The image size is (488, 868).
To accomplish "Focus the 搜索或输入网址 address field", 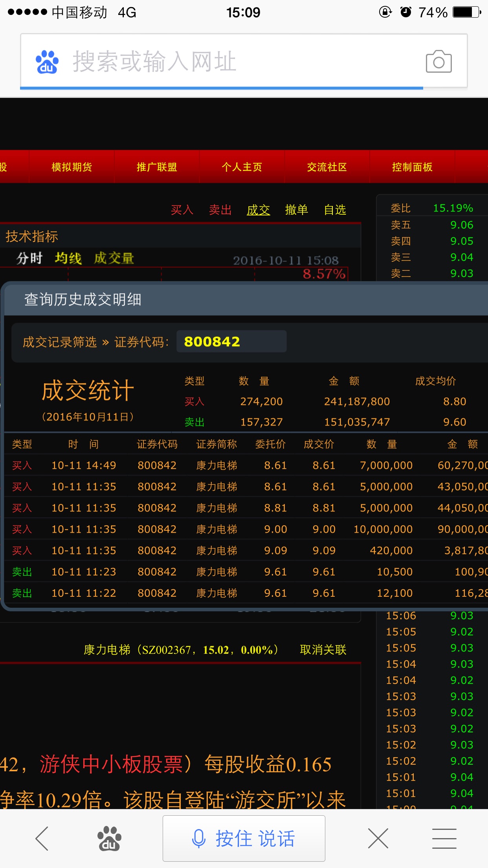I will tap(236, 62).
